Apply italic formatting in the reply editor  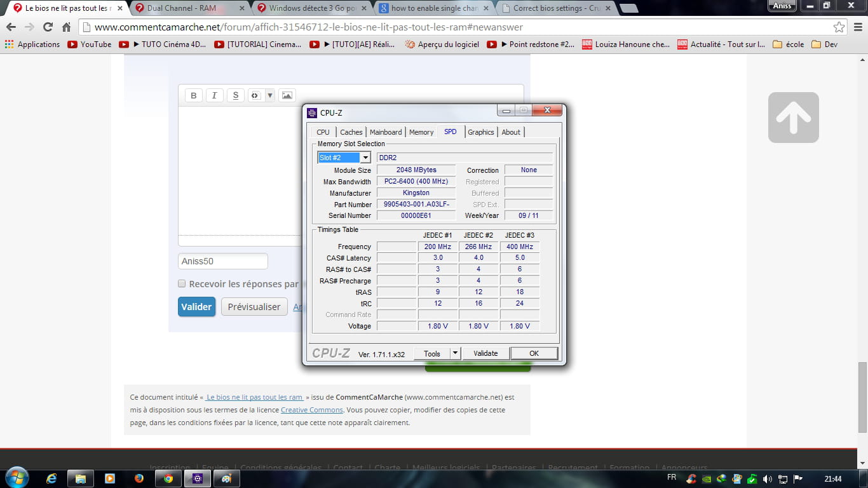(x=215, y=95)
